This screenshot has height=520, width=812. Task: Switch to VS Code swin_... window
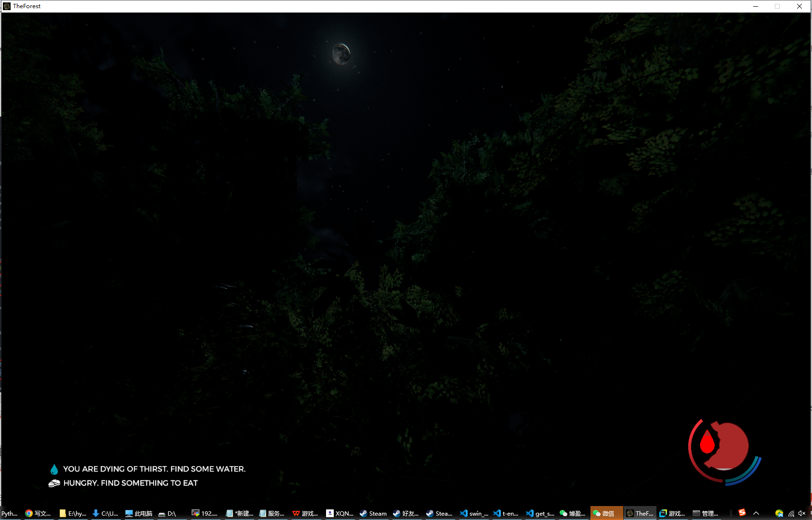tap(474, 513)
